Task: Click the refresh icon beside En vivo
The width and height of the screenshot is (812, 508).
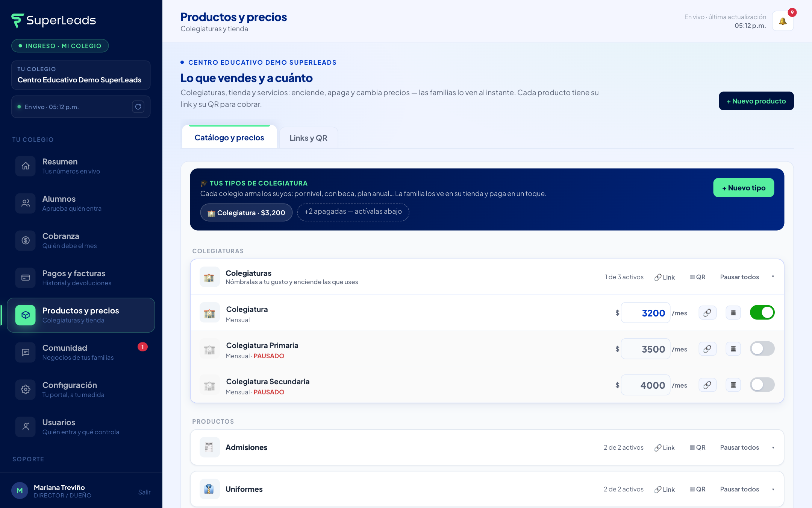Action: click(138, 107)
